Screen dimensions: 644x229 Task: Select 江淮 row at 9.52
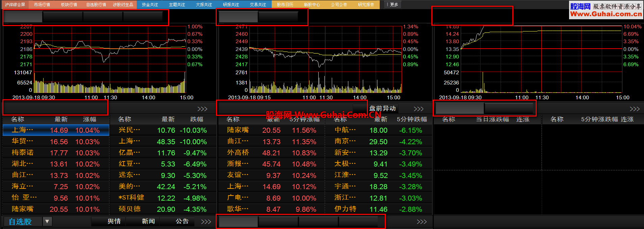[379, 175]
